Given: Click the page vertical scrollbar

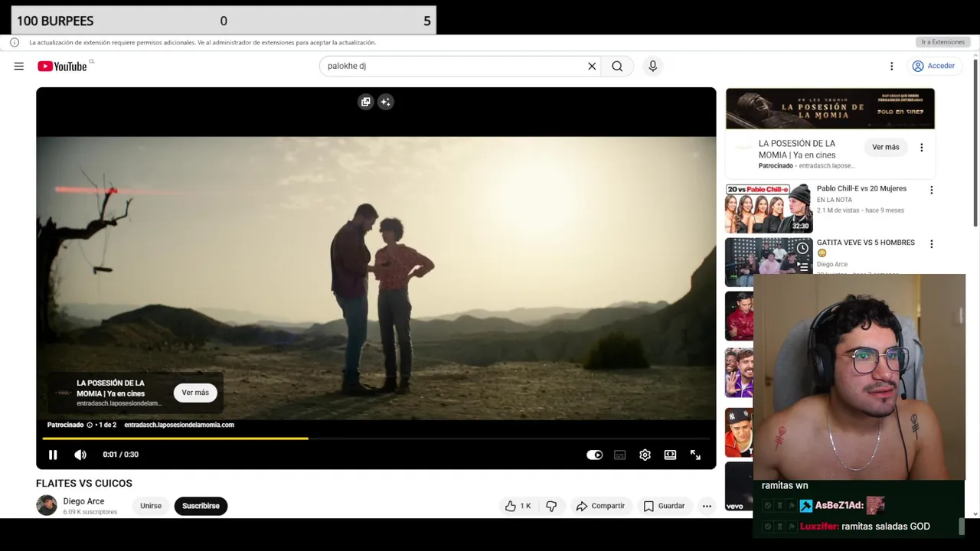Looking at the screenshot, I should click(x=975, y=142).
